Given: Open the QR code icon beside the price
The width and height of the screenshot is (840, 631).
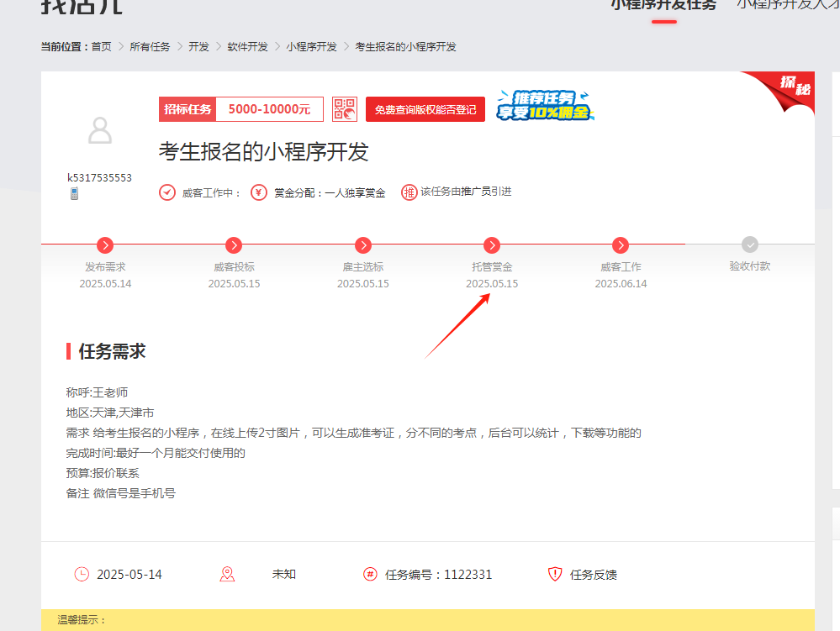Looking at the screenshot, I should pyautogui.click(x=345, y=109).
